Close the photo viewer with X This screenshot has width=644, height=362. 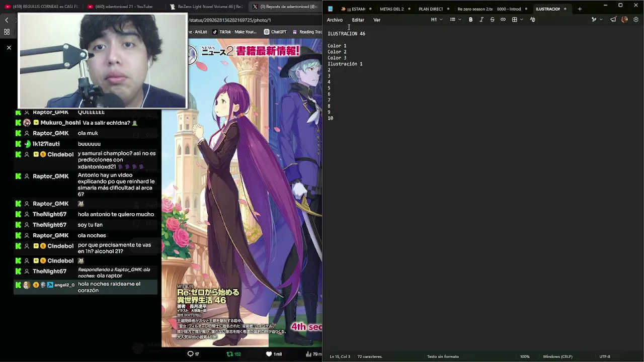pos(9,47)
